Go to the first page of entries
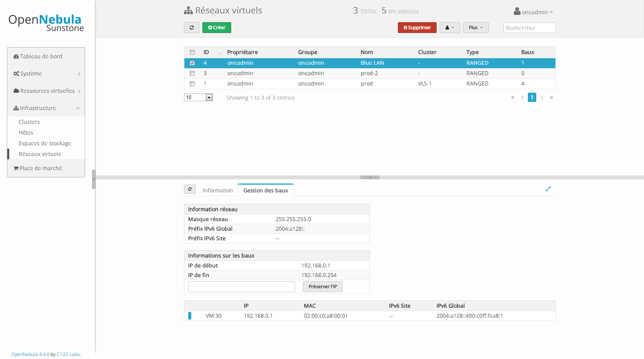Viewport: 644px width, 359px height. 513,97
